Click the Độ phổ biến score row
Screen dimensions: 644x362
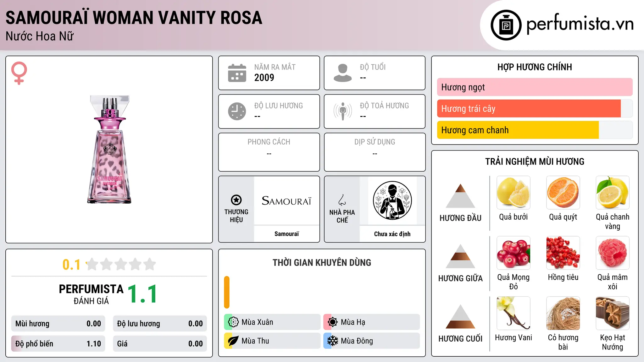click(58, 344)
